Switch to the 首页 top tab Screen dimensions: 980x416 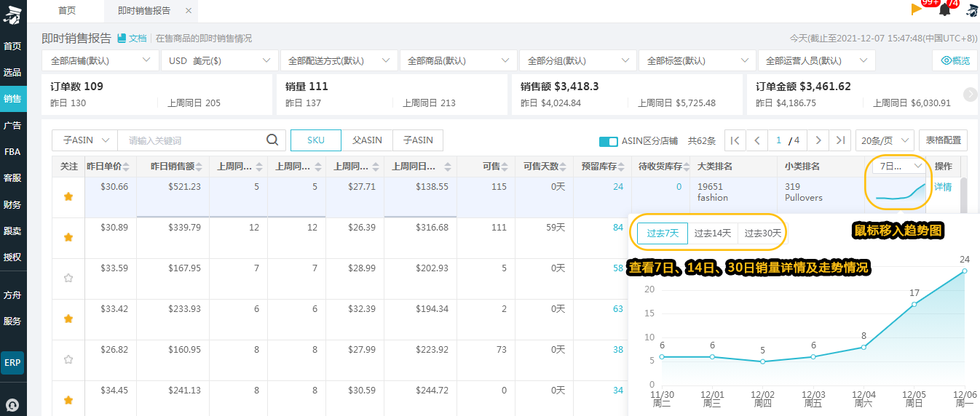[67, 11]
